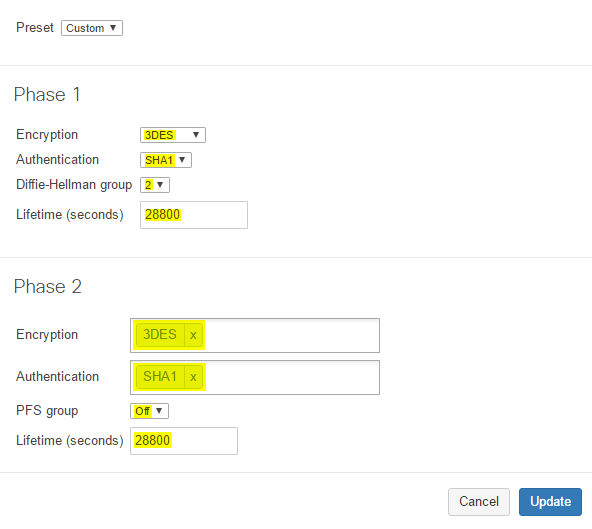Image resolution: width=592 pixels, height=529 pixels.
Task: Select the 3DES tag in Phase 2 Encryption
Action: (160, 335)
